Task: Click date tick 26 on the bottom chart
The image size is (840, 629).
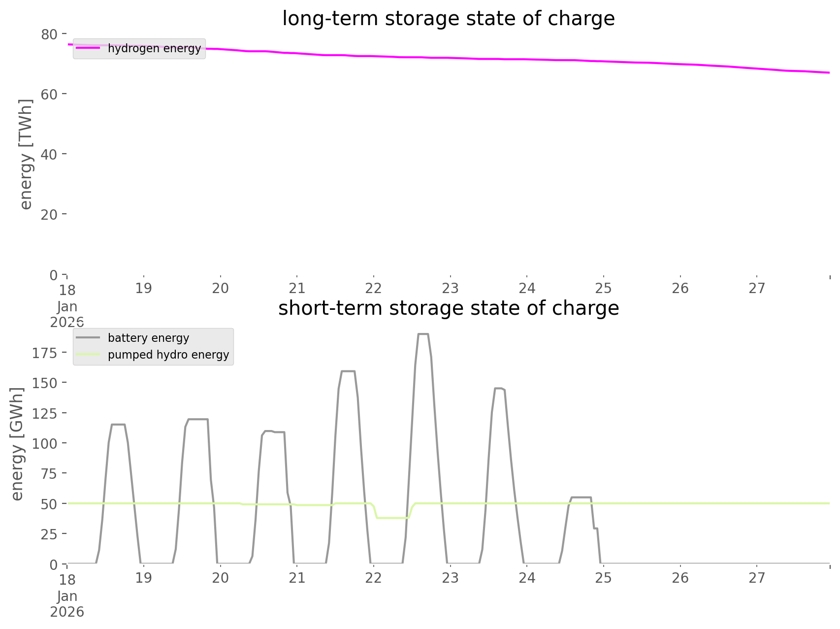Action: coord(680,578)
